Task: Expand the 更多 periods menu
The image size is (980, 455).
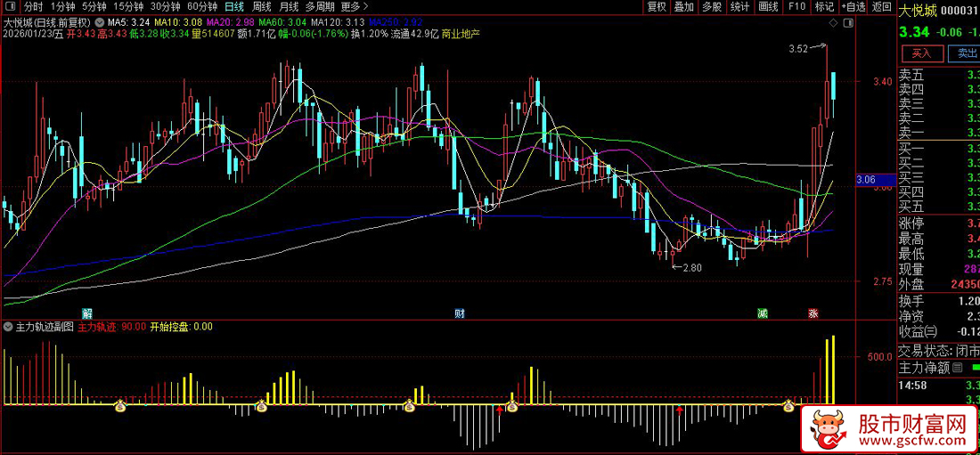Action: pyautogui.click(x=354, y=7)
